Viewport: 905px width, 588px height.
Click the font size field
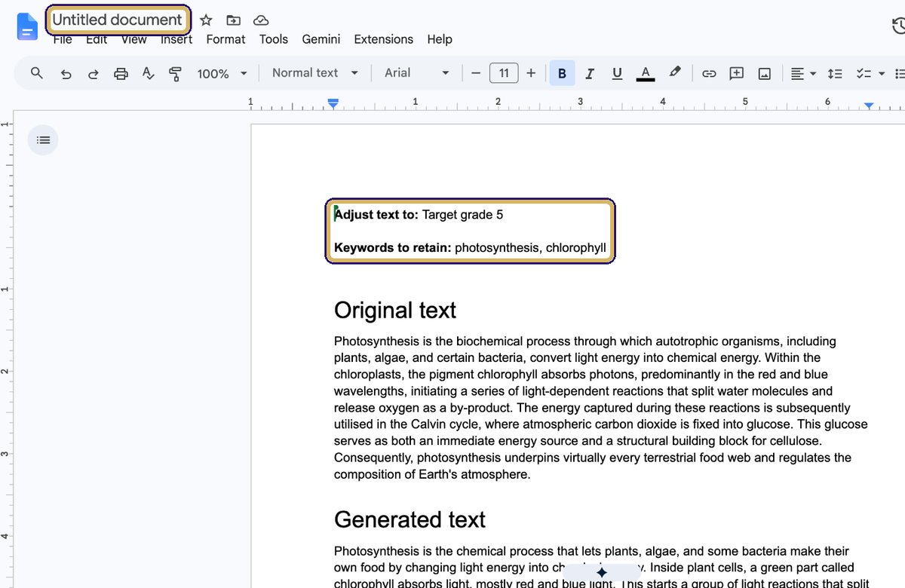tap(504, 73)
